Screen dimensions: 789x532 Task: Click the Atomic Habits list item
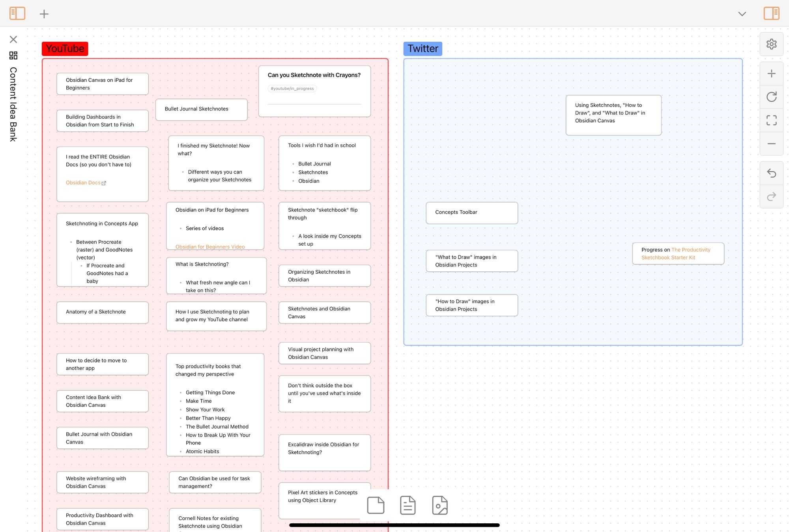202,451
